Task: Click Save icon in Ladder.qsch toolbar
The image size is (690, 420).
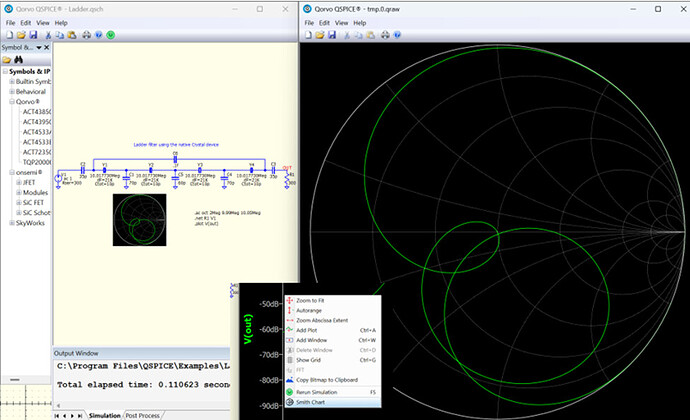Action: (x=33, y=35)
